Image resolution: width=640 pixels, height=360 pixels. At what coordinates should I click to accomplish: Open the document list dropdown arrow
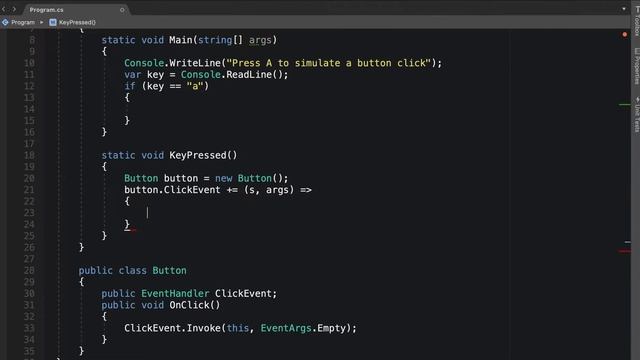pos(624,9)
